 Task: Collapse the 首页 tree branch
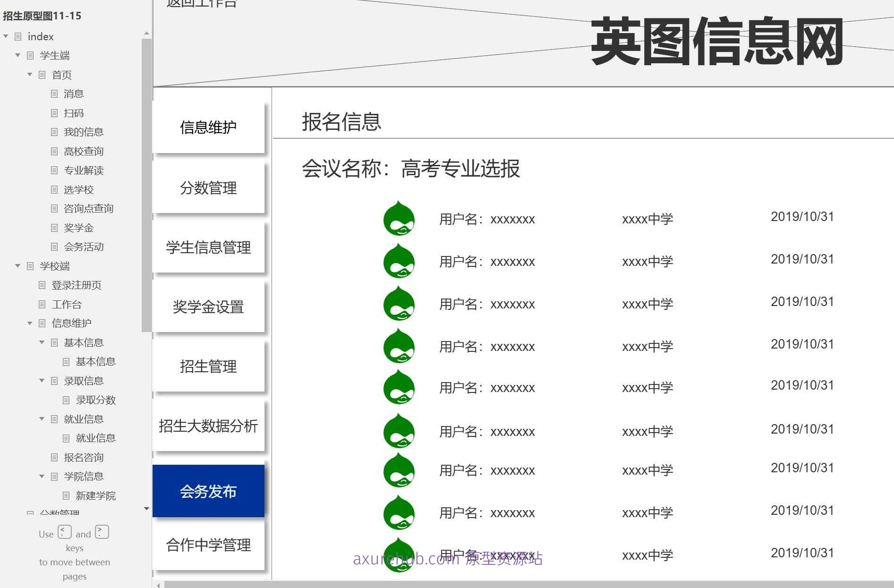pos(29,75)
